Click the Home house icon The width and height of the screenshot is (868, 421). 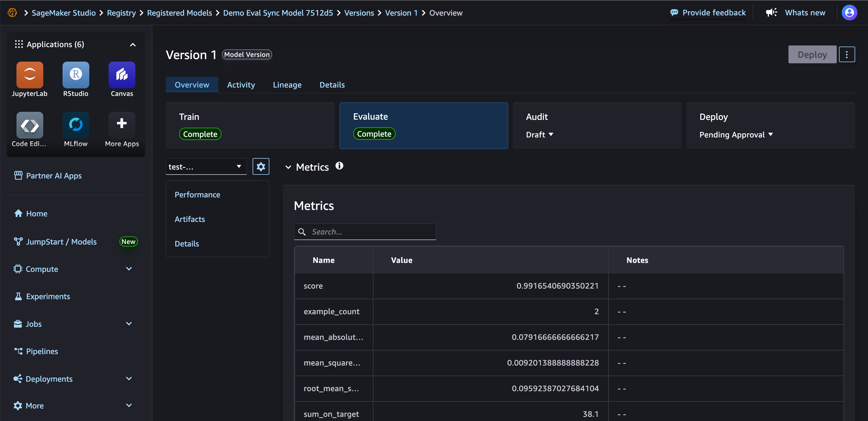coord(18,213)
